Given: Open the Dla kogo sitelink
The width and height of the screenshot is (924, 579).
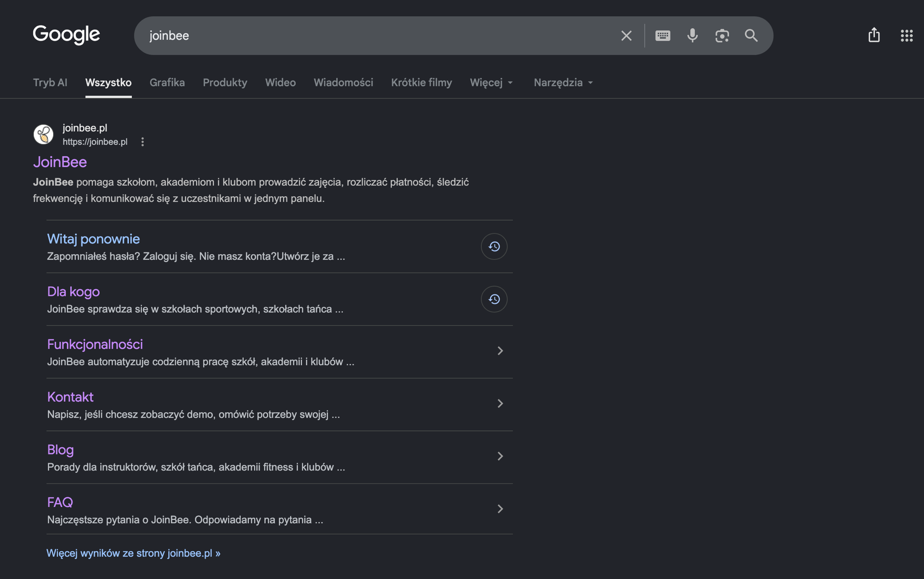Looking at the screenshot, I should (73, 291).
